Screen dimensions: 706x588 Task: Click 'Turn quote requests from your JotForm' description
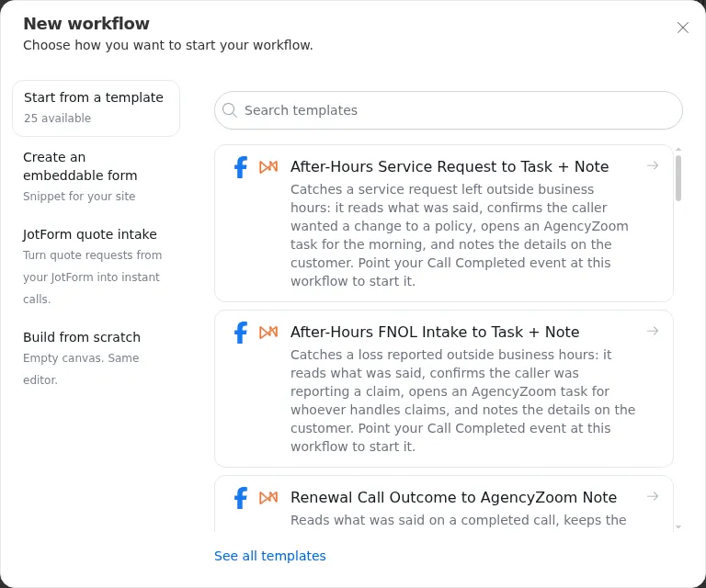click(x=92, y=277)
